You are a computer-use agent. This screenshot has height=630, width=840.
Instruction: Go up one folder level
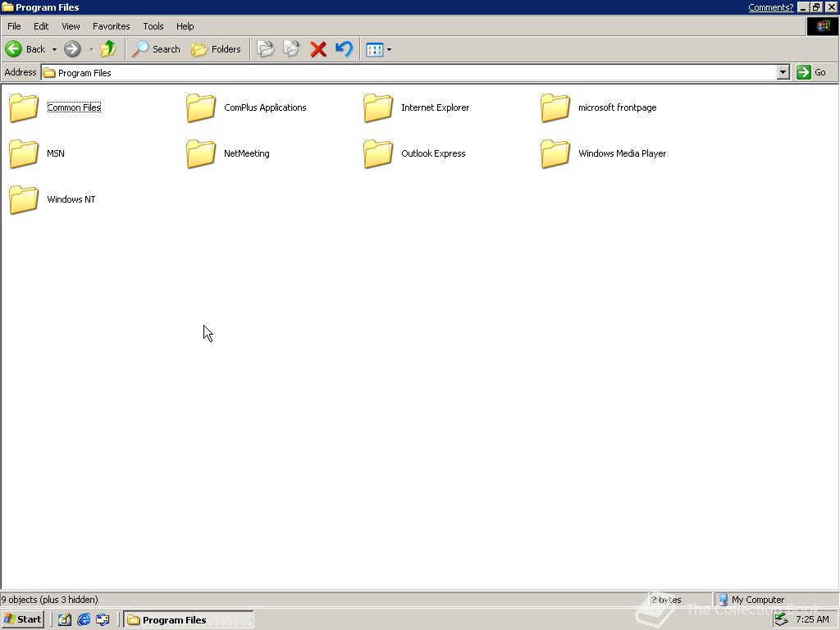(x=108, y=48)
